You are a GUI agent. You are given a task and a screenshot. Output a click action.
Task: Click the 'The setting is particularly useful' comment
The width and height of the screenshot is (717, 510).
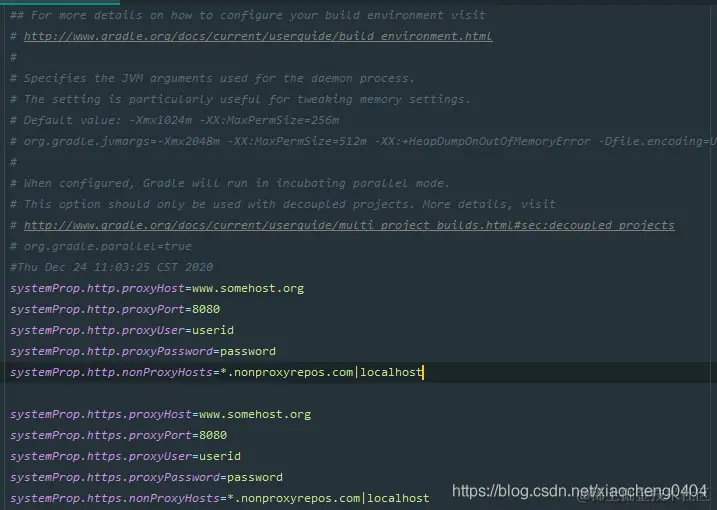click(x=240, y=99)
